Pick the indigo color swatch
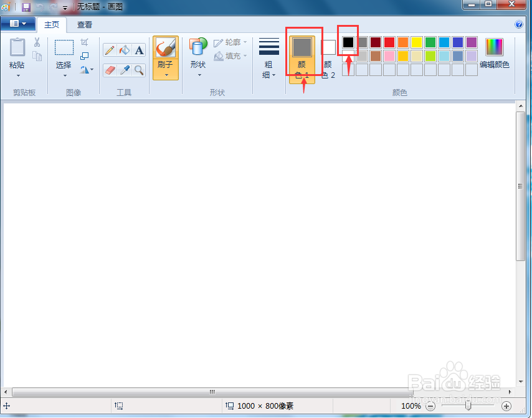532x418 pixels. point(458,42)
